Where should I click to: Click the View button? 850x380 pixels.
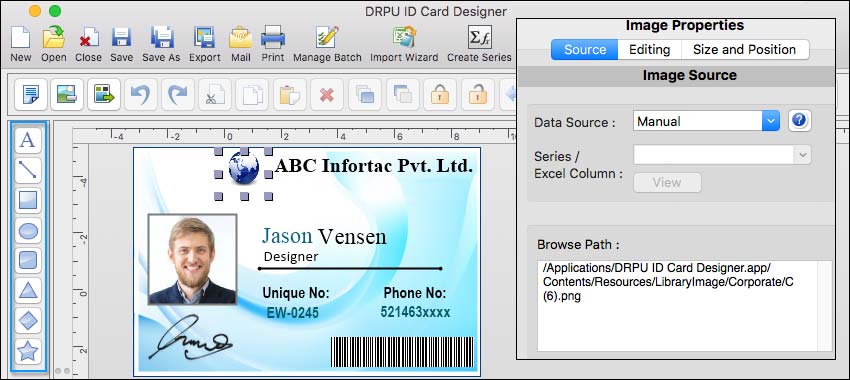(x=667, y=182)
